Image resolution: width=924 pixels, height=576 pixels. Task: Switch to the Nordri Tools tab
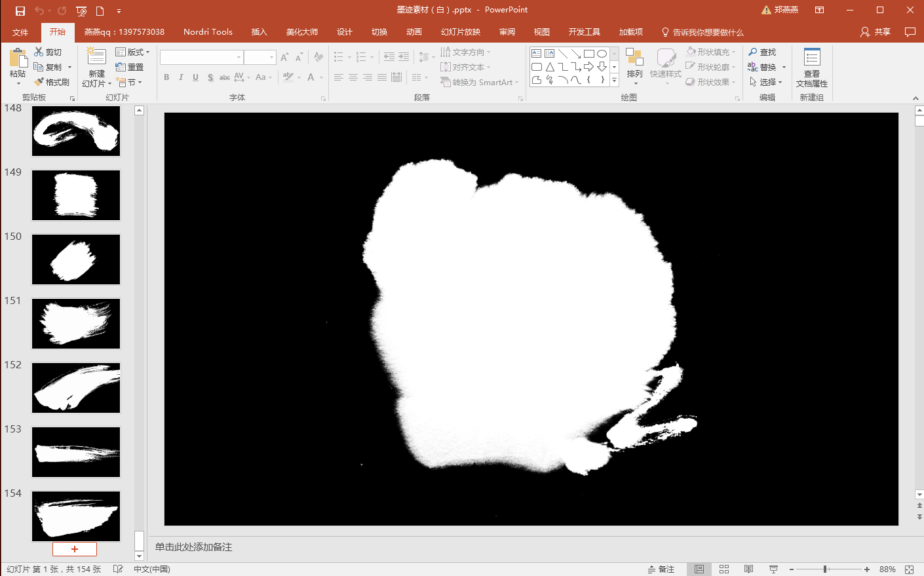click(x=208, y=31)
